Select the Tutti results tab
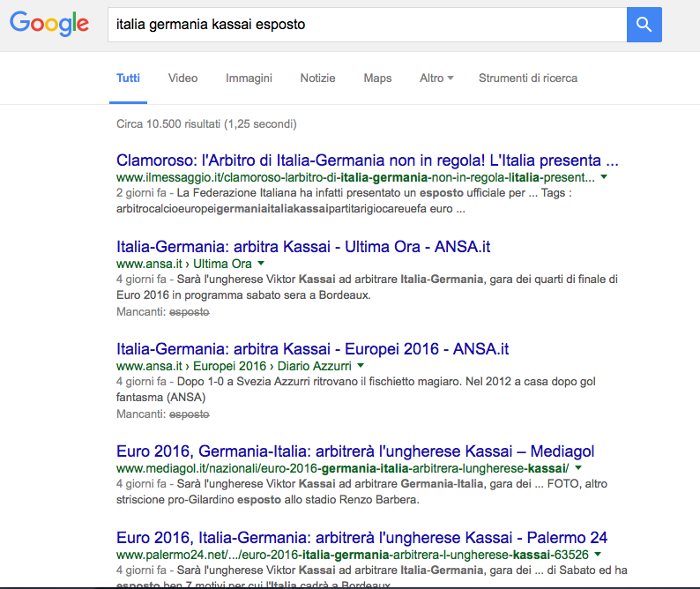 128,78
